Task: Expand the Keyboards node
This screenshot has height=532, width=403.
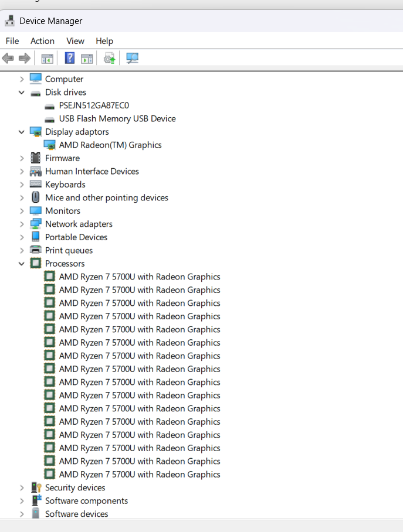Action: pyautogui.click(x=22, y=185)
